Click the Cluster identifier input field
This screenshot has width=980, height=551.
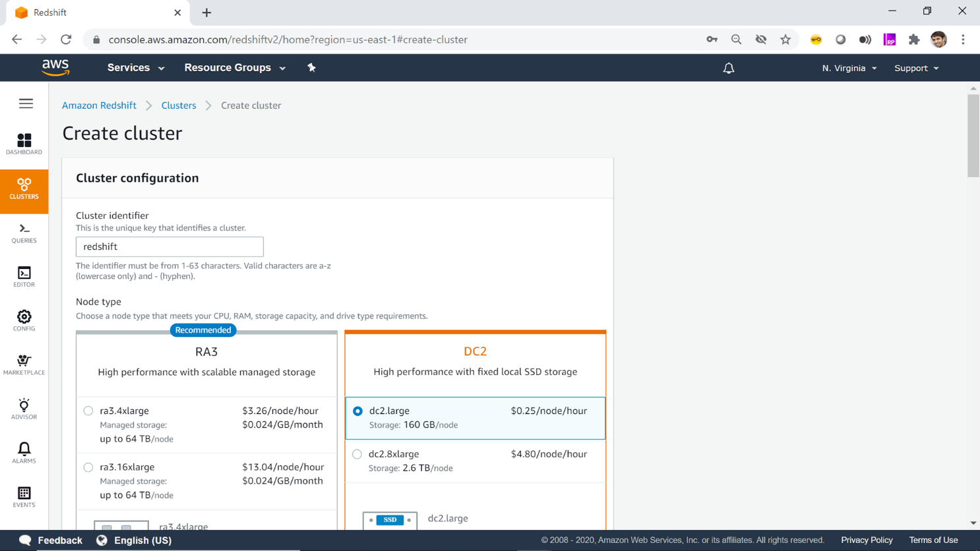point(169,246)
